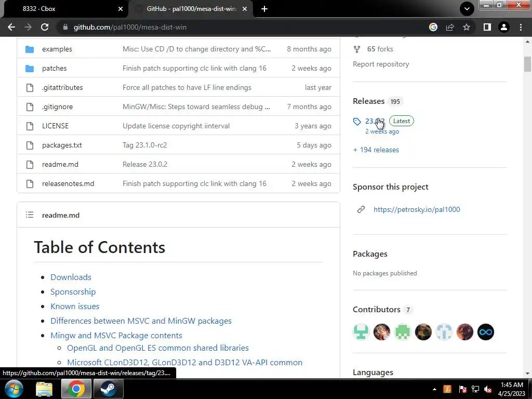
Task: Close the GitHub mesa-dist-win tab
Action: pyautogui.click(x=245, y=9)
